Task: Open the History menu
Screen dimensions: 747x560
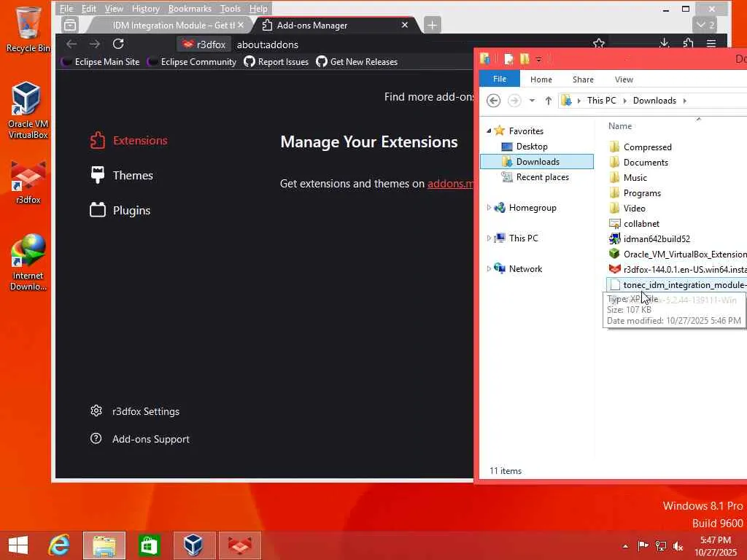Action: pyautogui.click(x=145, y=9)
